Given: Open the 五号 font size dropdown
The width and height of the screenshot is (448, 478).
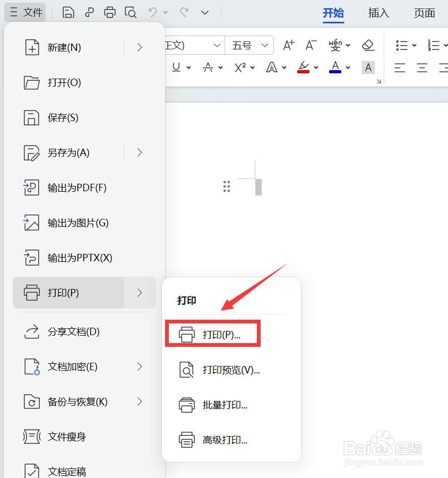Looking at the screenshot, I should pos(249,45).
